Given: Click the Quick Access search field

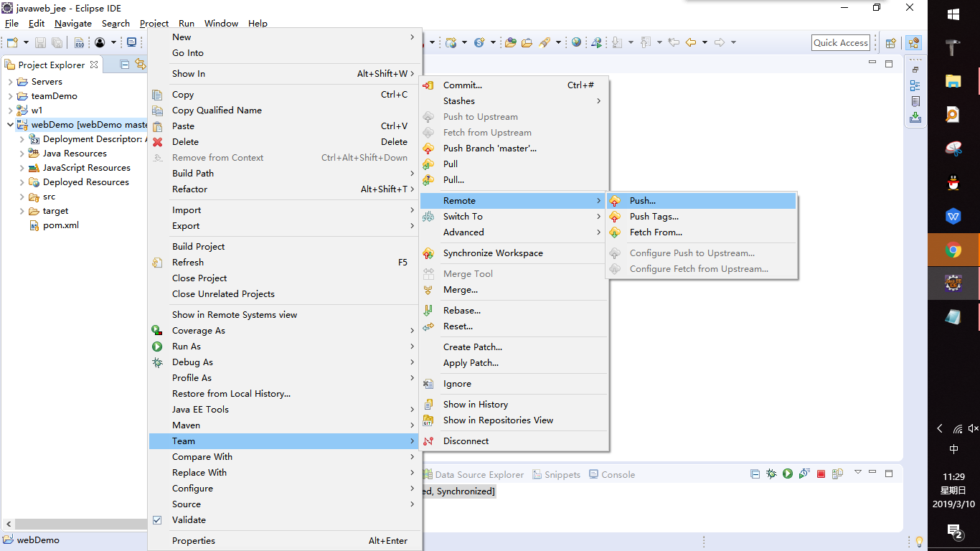Looking at the screenshot, I should pyautogui.click(x=841, y=43).
